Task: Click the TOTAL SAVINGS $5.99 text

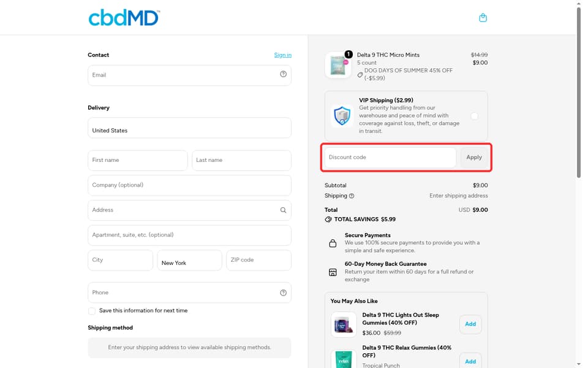Action: 365,220
